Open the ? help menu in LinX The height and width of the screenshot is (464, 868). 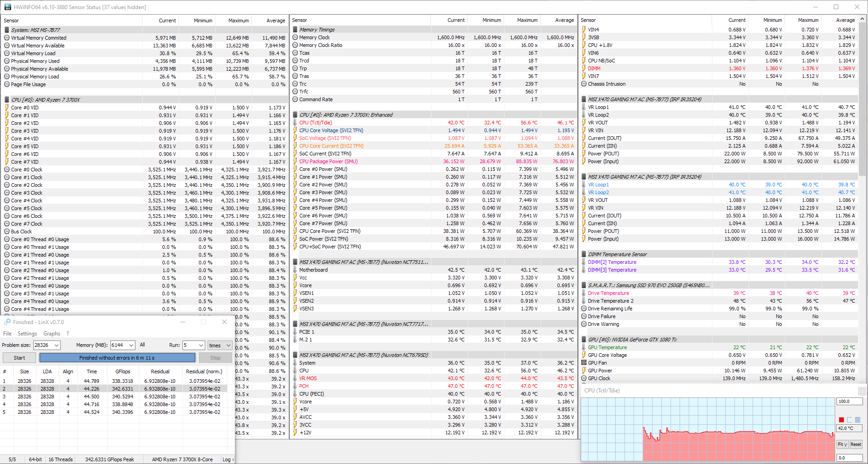(68, 334)
